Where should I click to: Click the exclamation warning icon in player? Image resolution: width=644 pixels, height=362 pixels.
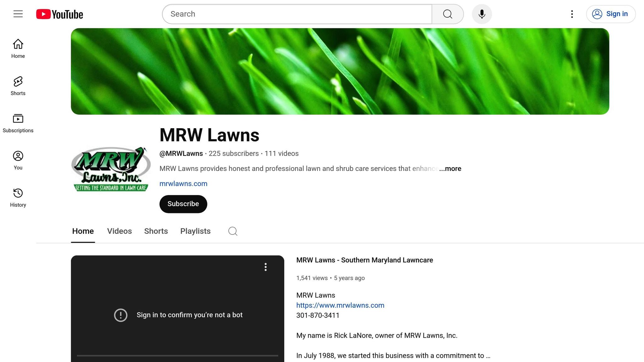(120, 315)
